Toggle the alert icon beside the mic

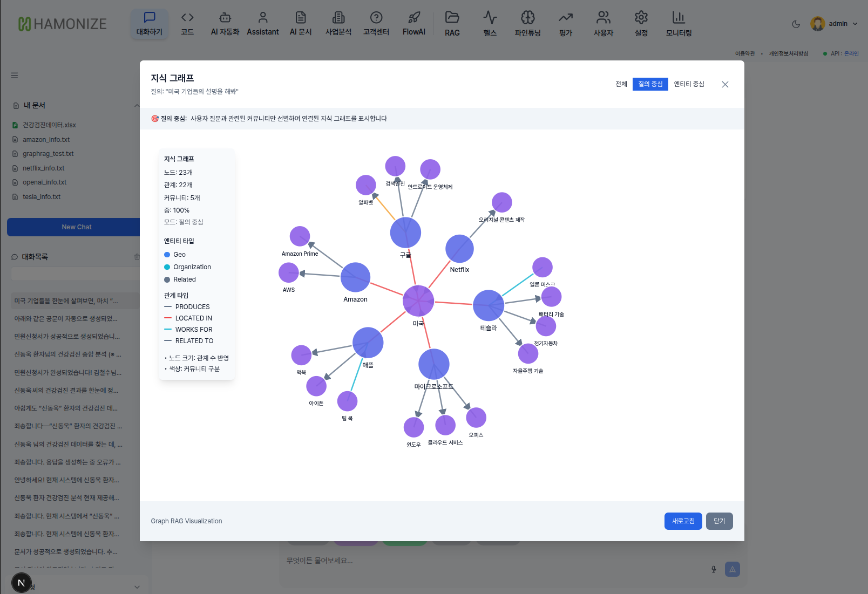(x=732, y=569)
